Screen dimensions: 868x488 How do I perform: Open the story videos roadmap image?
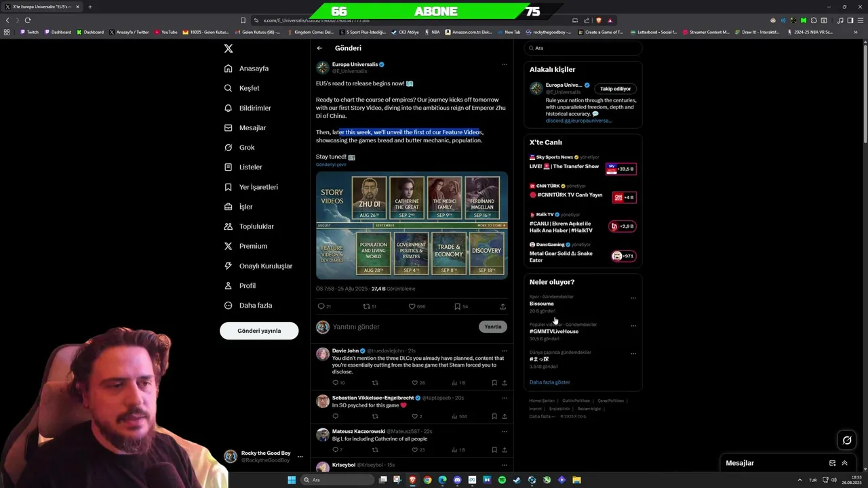(412, 225)
